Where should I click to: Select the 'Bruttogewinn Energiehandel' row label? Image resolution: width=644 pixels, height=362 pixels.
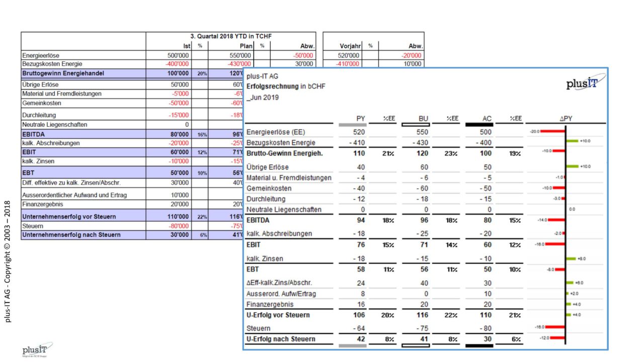[63, 73]
